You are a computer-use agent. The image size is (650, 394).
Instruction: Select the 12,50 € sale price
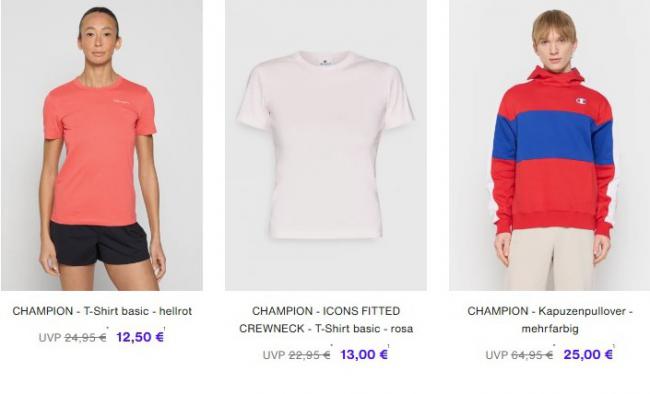tap(140, 337)
